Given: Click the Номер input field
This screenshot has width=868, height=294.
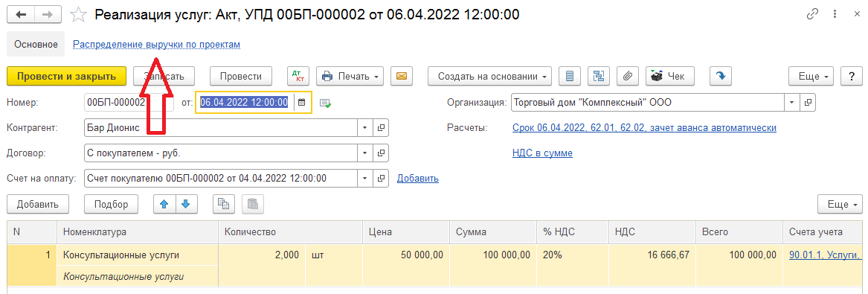Looking at the screenshot, I should click(x=130, y=103).
